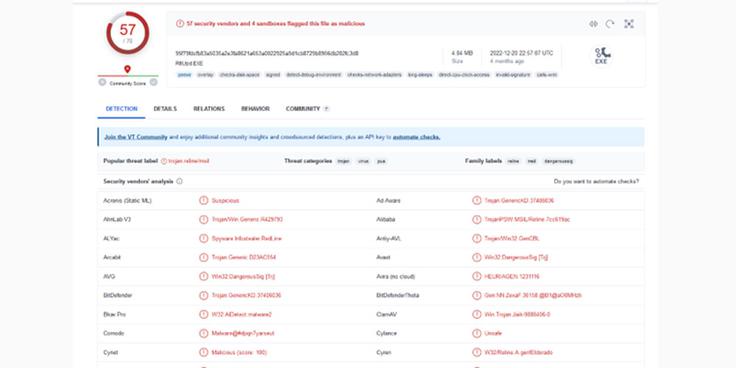The width and height of the screenshot is (736, 368).
Task: Click the 'Spyware.Infostealer.RedLine' ALYac detection
Action: pyautogui.click(x=247, y=238)
